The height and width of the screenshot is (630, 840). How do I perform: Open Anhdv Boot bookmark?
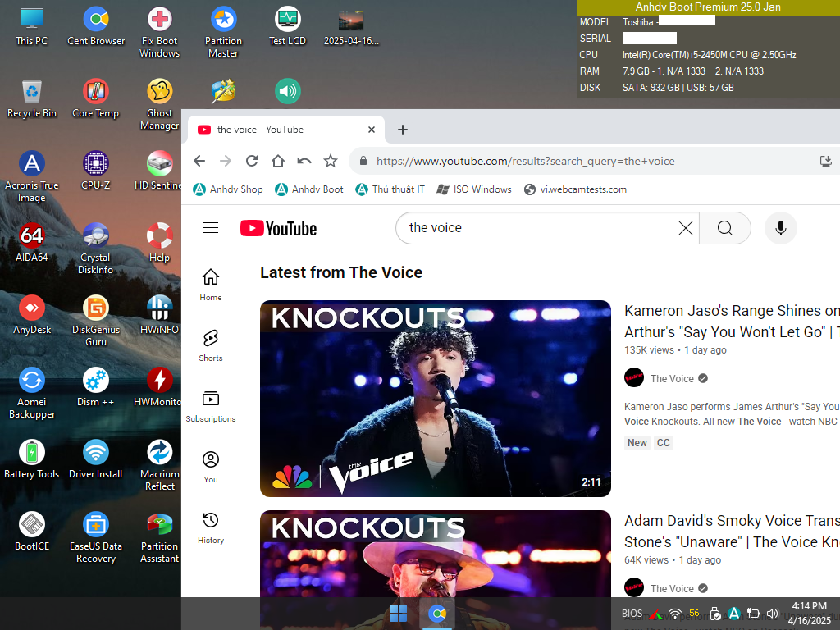(x=309, y=189)
